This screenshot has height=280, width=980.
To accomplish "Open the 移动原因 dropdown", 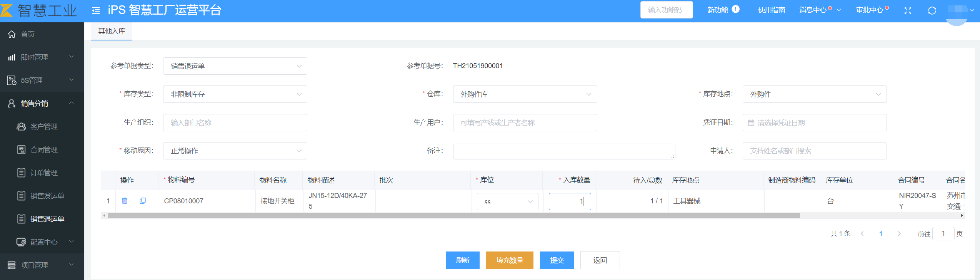I will pos(235,151).
